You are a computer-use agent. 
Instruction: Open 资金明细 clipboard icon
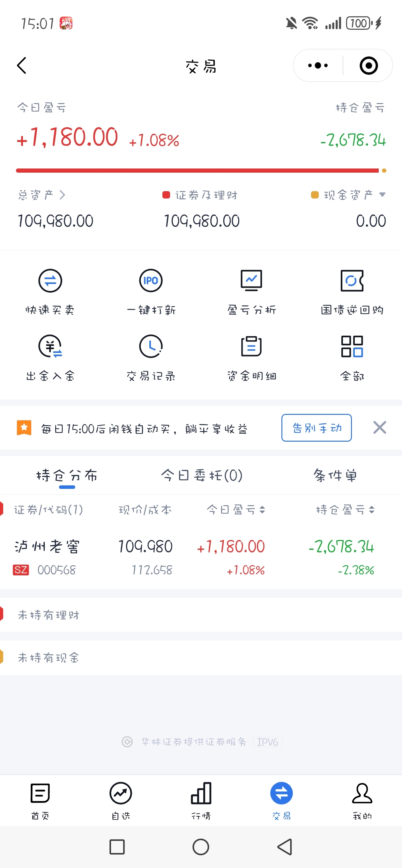click(251, 346)
